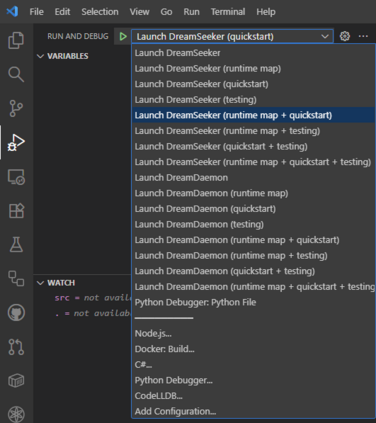Open Views and More Actions ellipsis
Viewport: 376px width, 423px height.
(x=363, y=36)
